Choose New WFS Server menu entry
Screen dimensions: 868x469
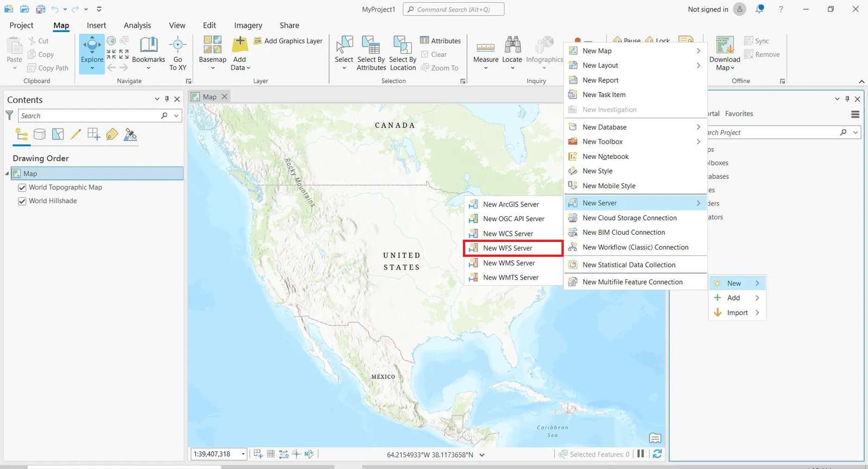[508, 248]
